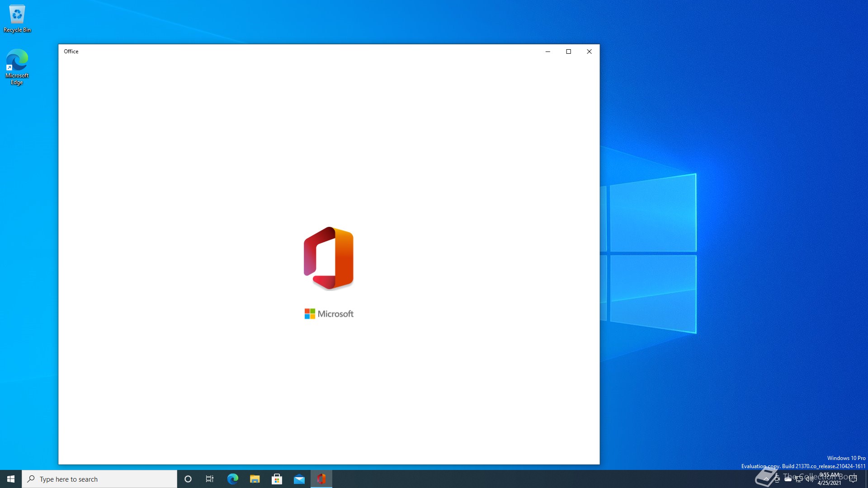Select the Microsoft Edge desktop shortcut
Image resolution: width=868 pixels, height=488 pixels.
pos(17,67)
